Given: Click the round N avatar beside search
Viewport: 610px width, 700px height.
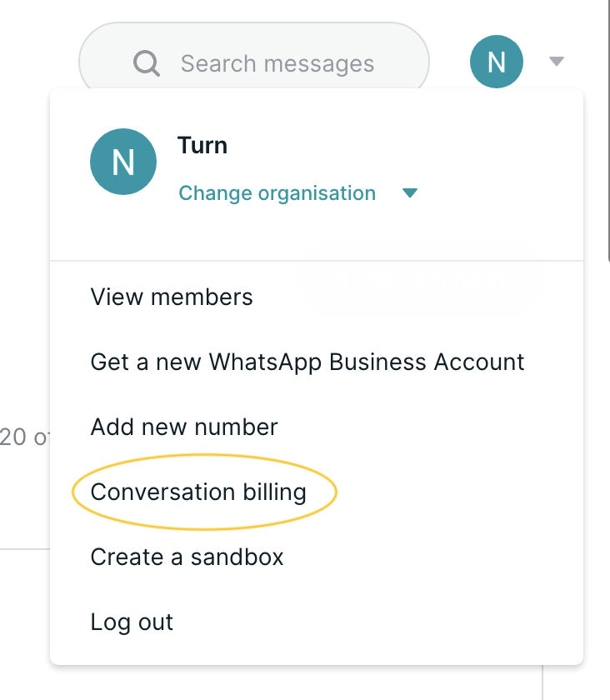Looking at the screenshot, I should click(496, 62).
